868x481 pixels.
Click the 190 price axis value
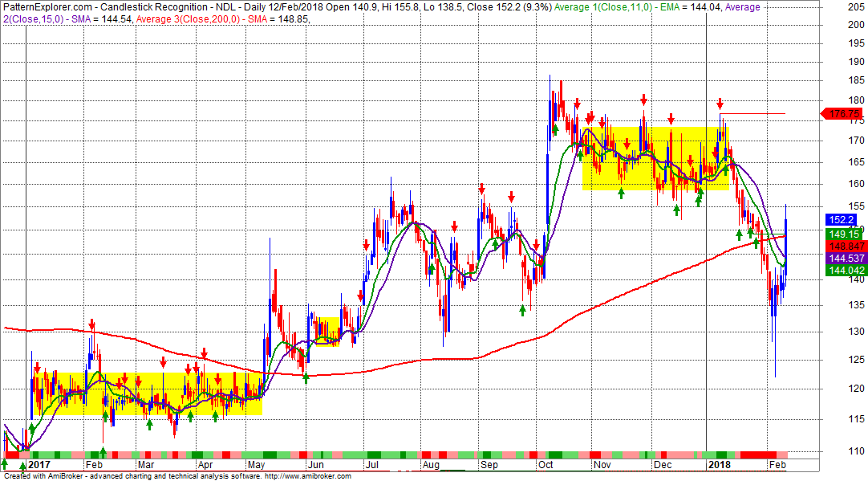(x=856, y=62)
